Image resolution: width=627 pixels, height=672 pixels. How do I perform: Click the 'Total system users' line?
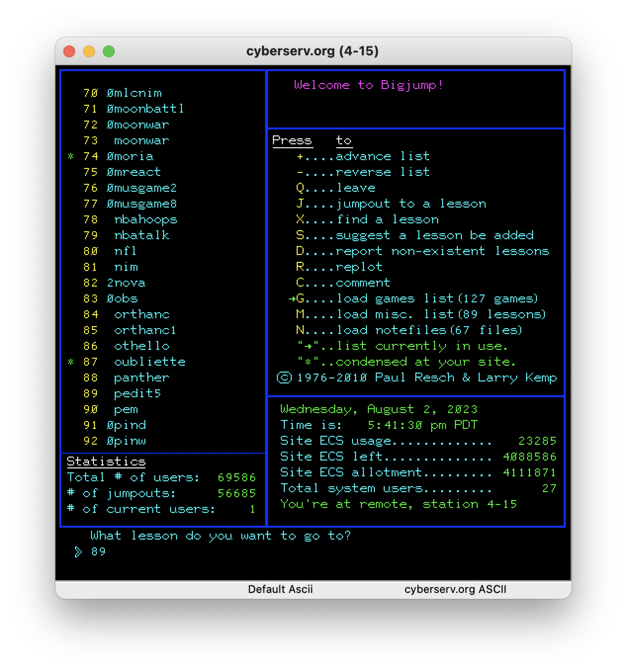(418, 488)
